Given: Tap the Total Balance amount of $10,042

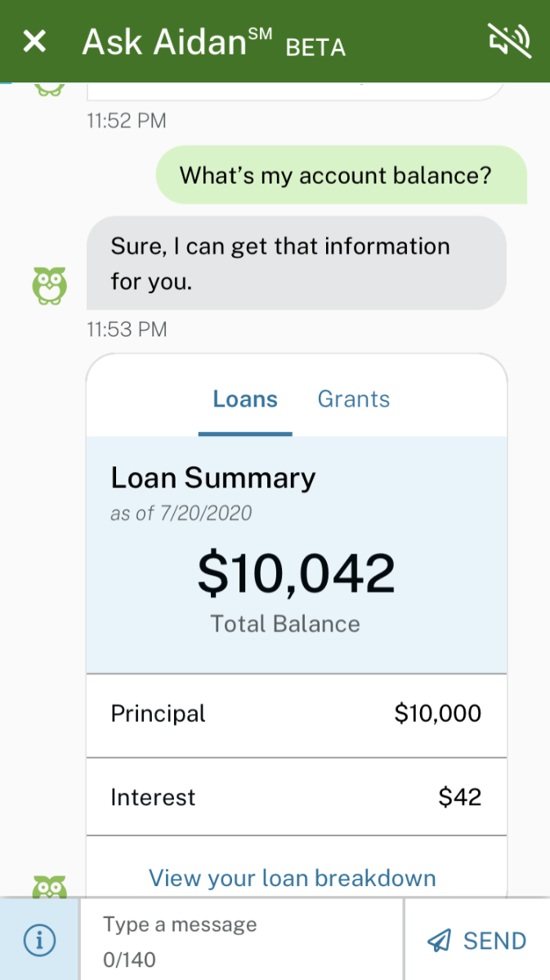Looking at the screenshot, I should [x=296, y=572].
